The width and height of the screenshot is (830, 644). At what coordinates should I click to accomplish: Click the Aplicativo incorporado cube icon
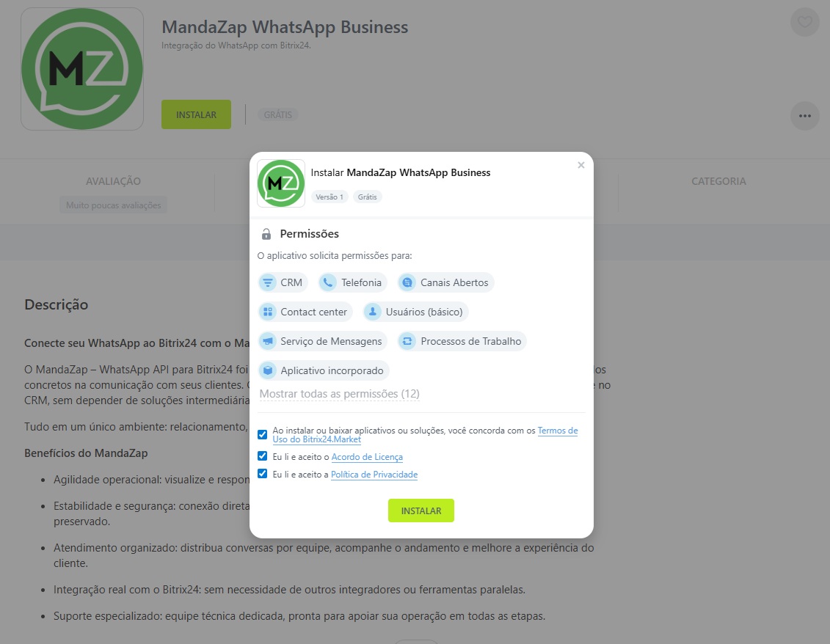pyautogui.click(x=268, y=370)
